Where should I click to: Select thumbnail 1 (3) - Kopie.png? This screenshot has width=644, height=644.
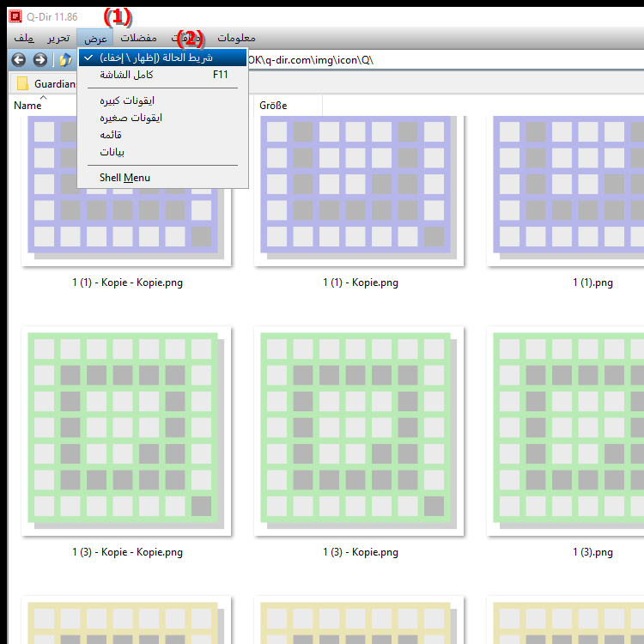tap(359, 431)
